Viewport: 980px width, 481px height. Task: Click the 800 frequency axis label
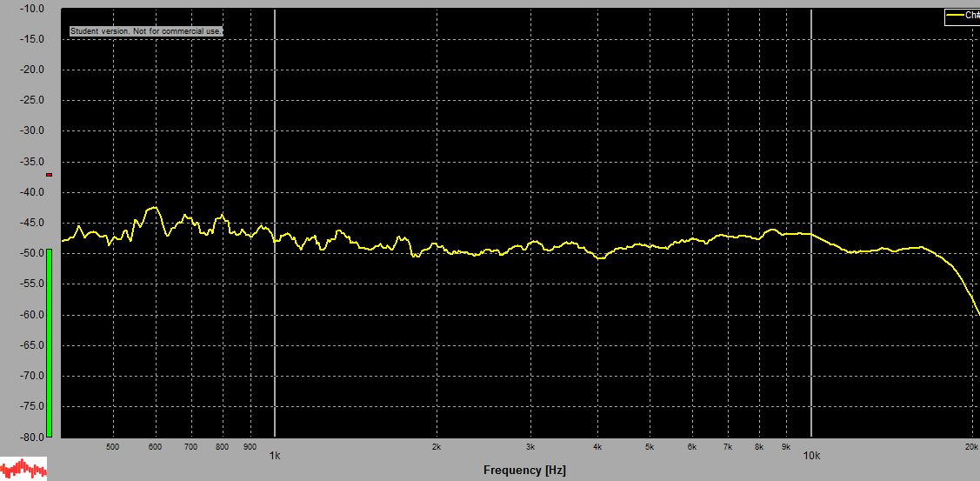tap(222, 446)
